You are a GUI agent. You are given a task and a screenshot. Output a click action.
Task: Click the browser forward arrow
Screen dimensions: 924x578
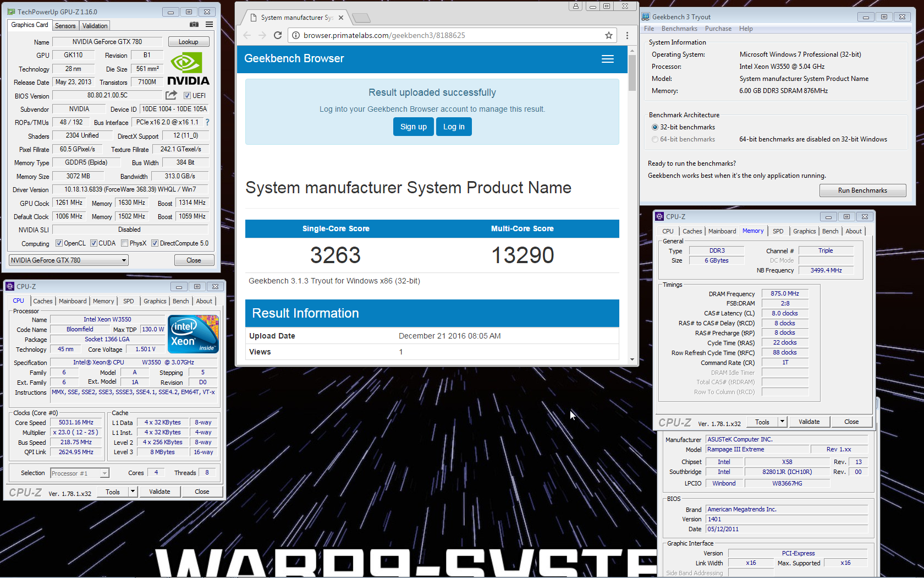coord(262,35)
